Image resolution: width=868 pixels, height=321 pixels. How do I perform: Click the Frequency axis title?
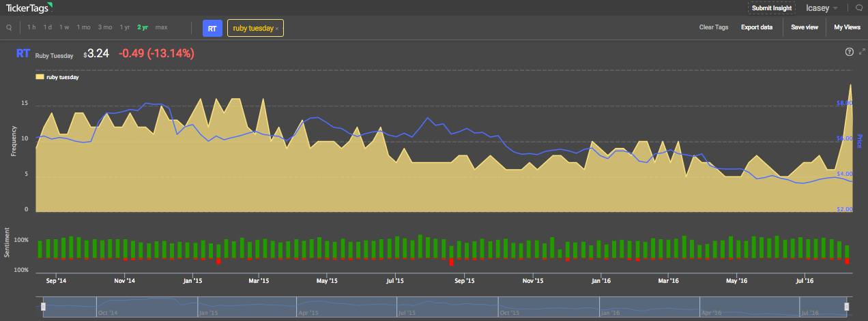[13, 142]
